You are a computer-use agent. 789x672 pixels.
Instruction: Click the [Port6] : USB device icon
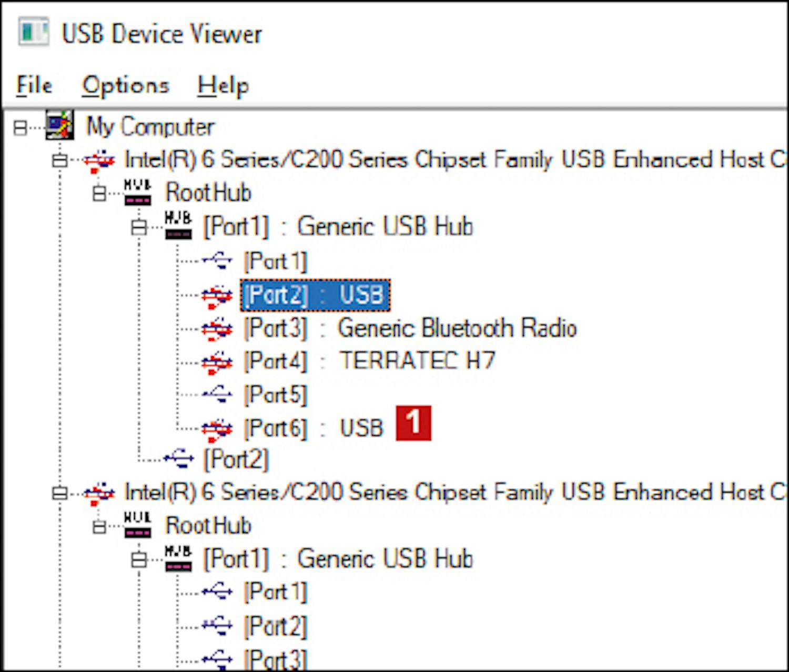(x=217, y=429)
